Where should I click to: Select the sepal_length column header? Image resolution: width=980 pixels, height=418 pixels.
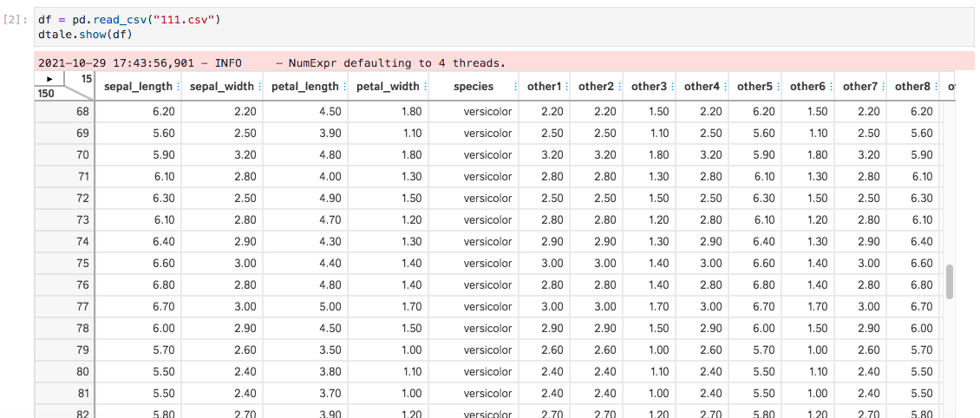coord(138,87)
